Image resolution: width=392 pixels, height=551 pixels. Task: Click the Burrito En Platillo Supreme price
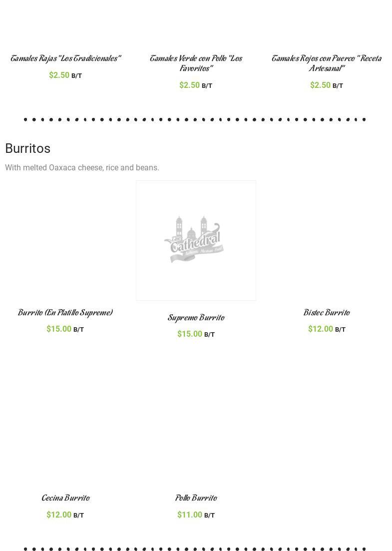tap(59, 329)
